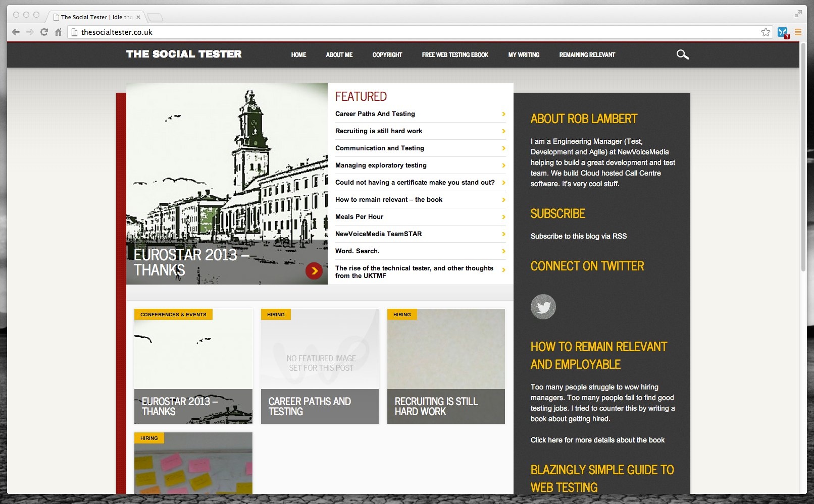Click THE SOCIAL TESTER site logo
This screenshot has width=814, height=504.
tap(184, 54)
